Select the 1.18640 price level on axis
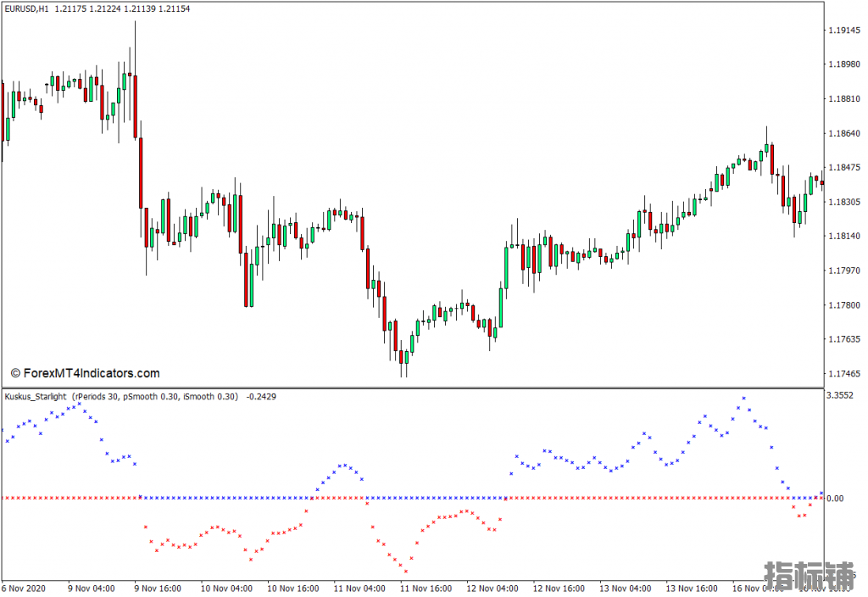Screen dimensions: 868x597 [x=844, y=133]
